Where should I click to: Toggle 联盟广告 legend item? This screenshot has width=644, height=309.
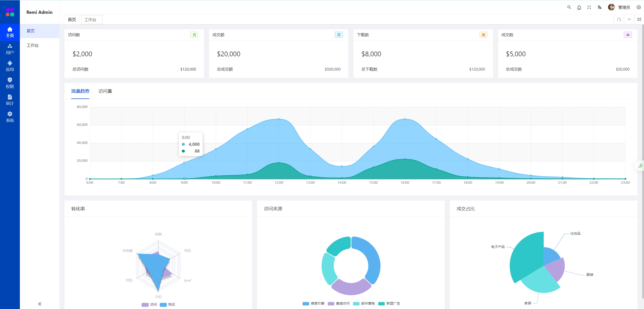(389, 303)
